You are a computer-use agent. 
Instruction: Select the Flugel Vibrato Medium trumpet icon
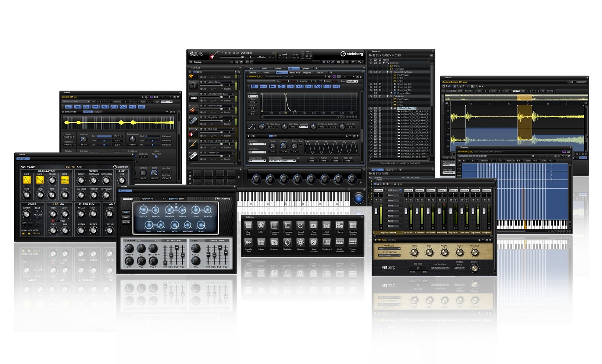point(193,144)
